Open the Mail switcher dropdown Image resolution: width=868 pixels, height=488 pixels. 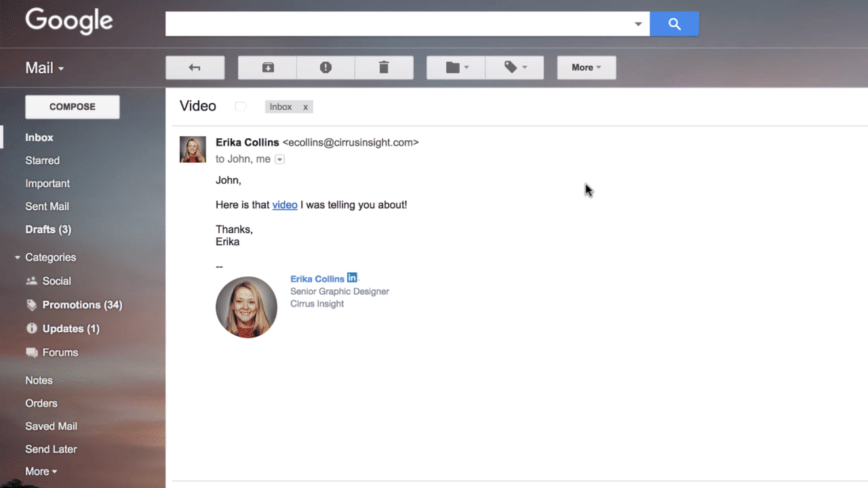[x=45, y=68]
